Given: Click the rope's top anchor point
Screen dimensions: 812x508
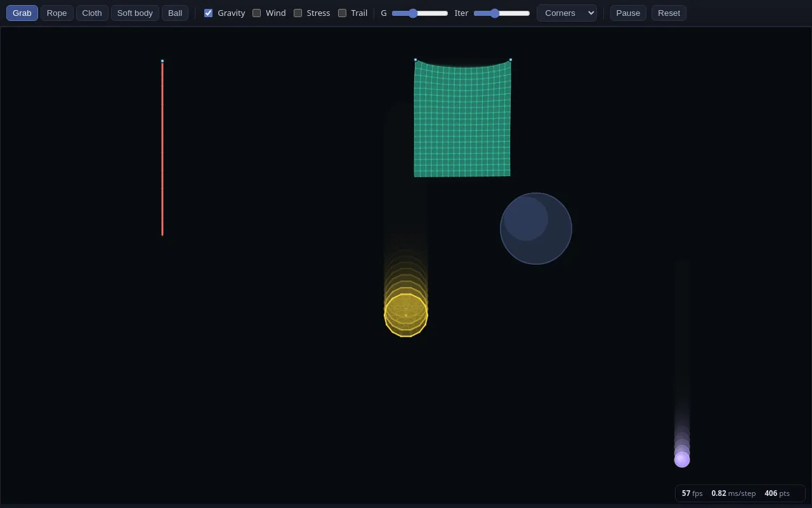Looking at the screenshot, I should point(162,61).
